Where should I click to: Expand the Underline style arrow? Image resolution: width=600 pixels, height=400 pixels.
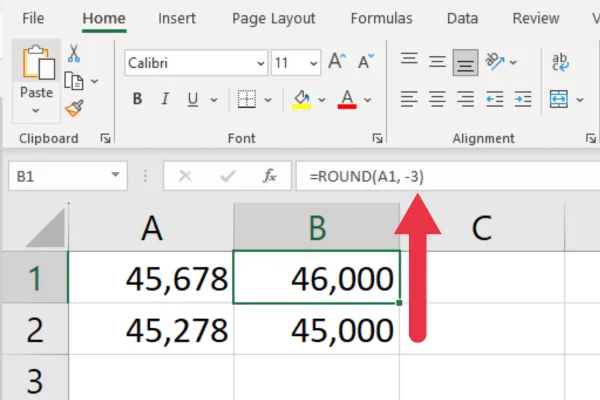tap(214, 100)
